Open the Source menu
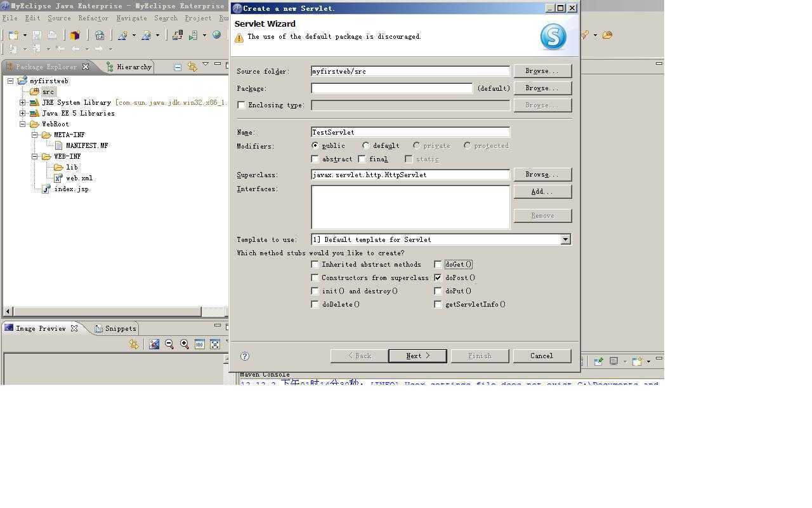Screen dimensions: 812x508 pos(59,18)
